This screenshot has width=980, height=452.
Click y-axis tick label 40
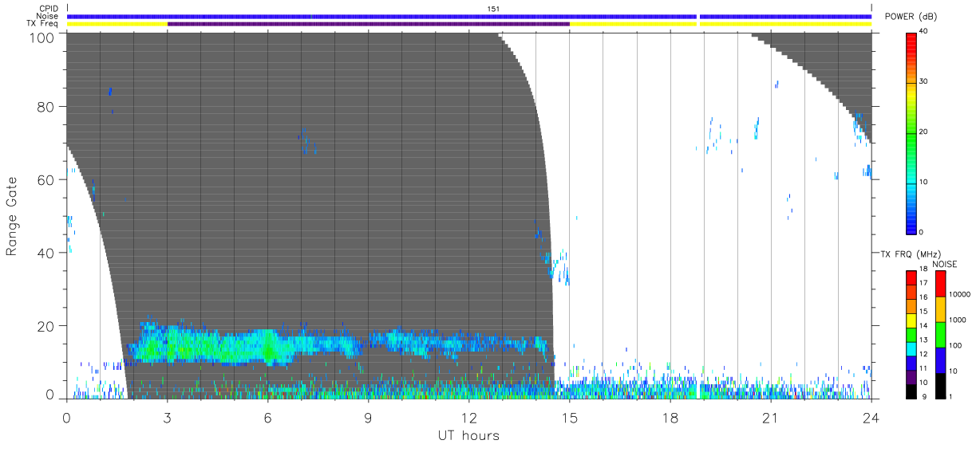click(46, 253)
